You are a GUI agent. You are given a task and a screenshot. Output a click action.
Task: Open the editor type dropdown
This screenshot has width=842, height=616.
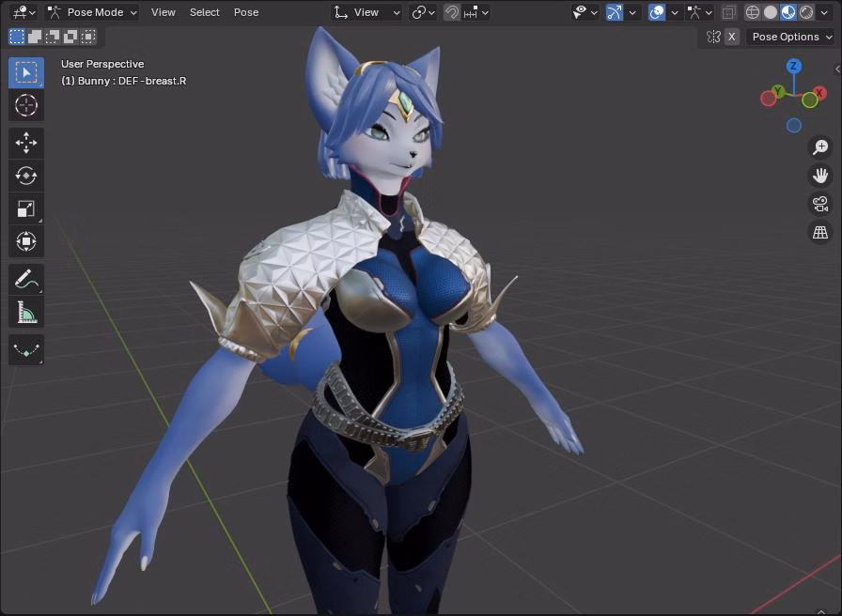click(24, 12)
